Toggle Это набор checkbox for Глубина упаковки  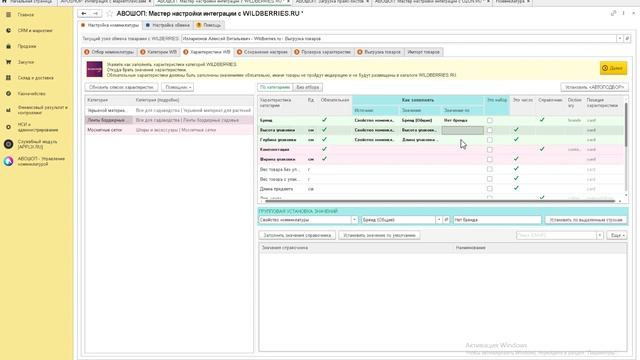[x=490, y=140]
